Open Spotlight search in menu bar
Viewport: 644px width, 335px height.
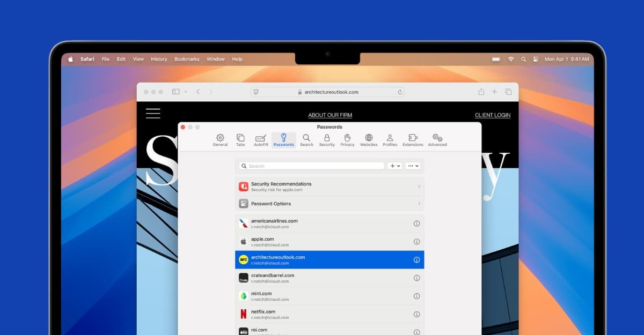pyautogui.click(x=523, y=59)
